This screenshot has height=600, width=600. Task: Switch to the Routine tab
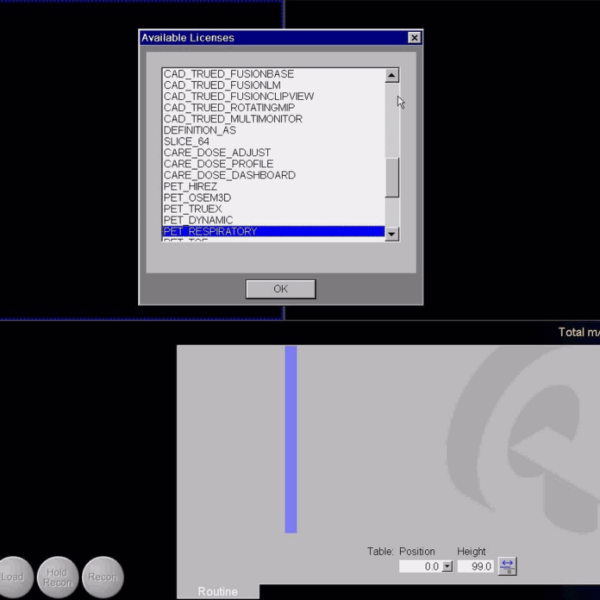point(217,591)
